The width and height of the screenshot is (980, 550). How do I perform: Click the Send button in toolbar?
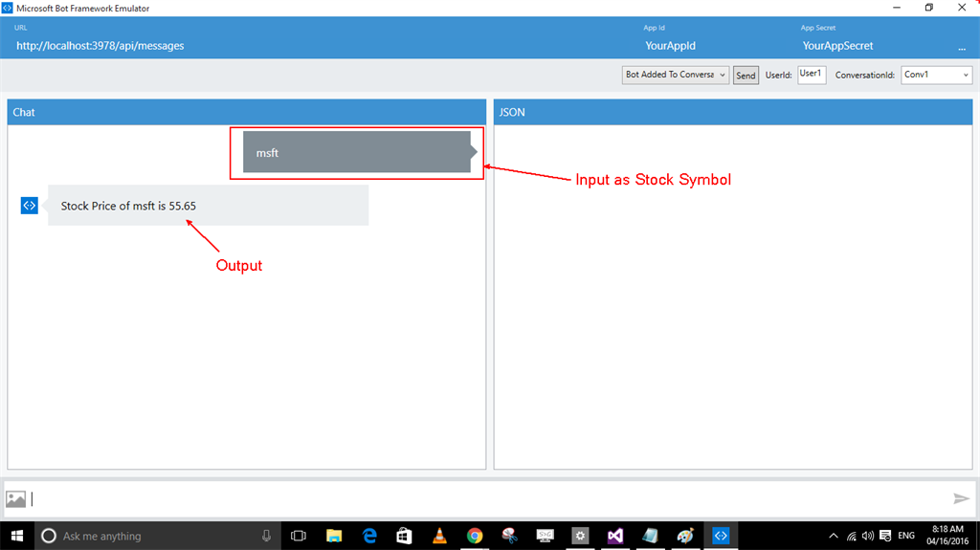746,75
